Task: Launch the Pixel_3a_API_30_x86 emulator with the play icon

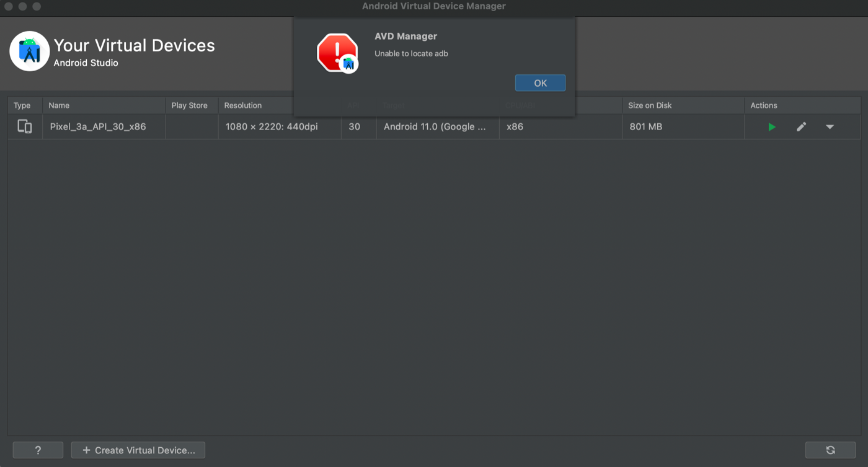Action: coord(772,127)
